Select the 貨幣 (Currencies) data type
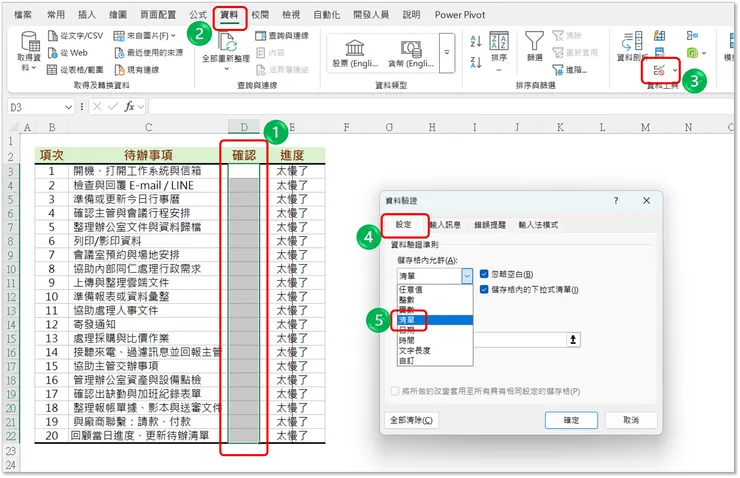 click(411, 53)
